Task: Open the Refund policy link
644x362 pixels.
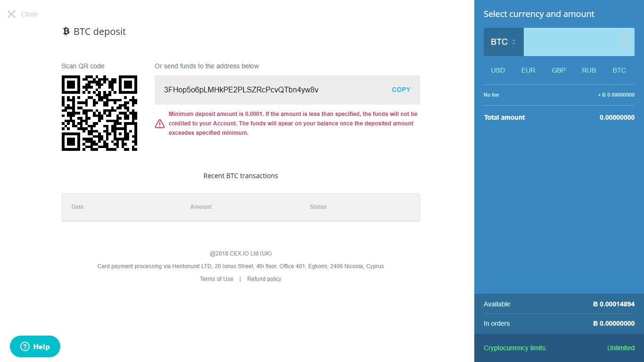Action: point(264,279)
